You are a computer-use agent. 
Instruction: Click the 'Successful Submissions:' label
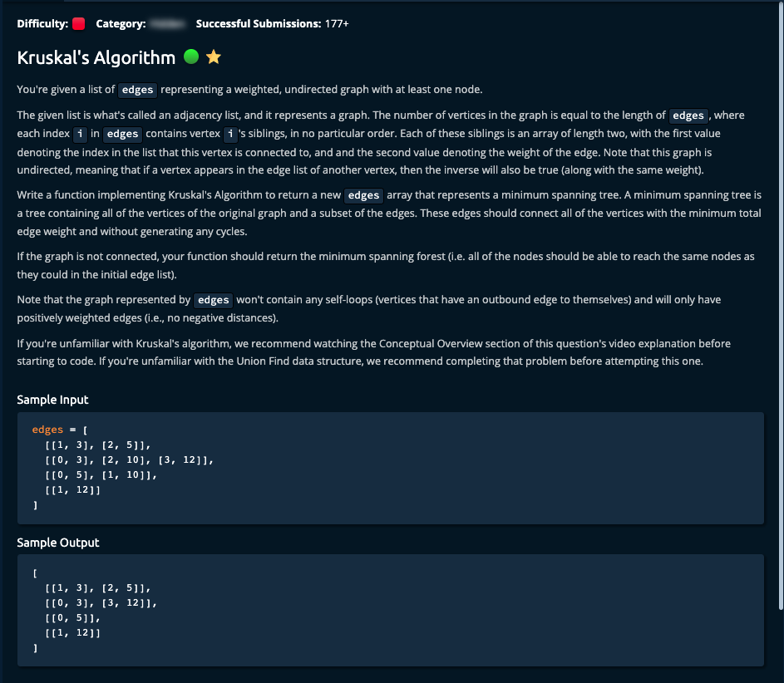click(258, 24)
